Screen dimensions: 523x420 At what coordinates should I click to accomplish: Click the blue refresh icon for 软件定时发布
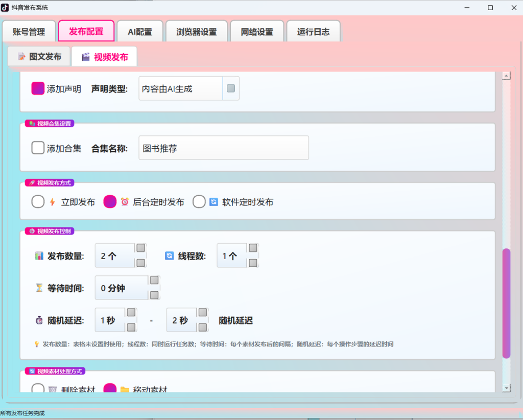pos(213,202)
